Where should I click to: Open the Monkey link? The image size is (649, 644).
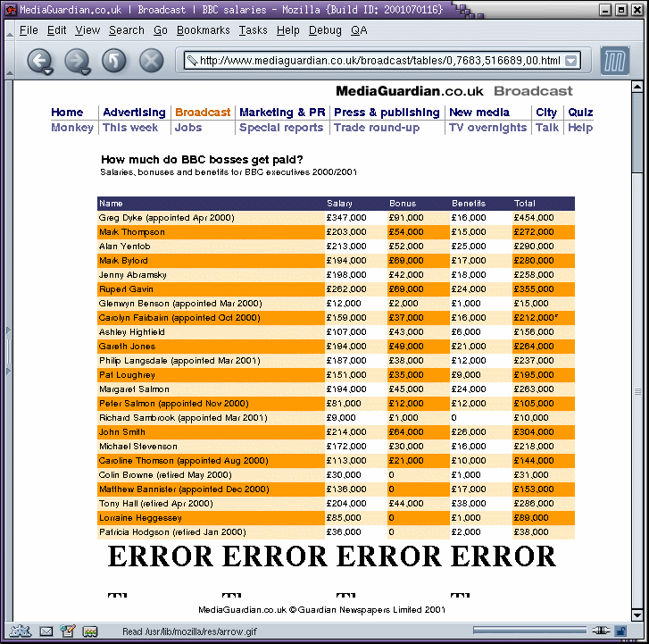coord(72,128)
